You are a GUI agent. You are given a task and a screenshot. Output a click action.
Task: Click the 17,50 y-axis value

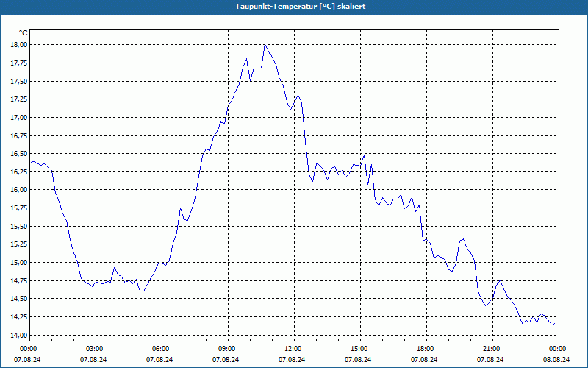[x=20, y=81]
